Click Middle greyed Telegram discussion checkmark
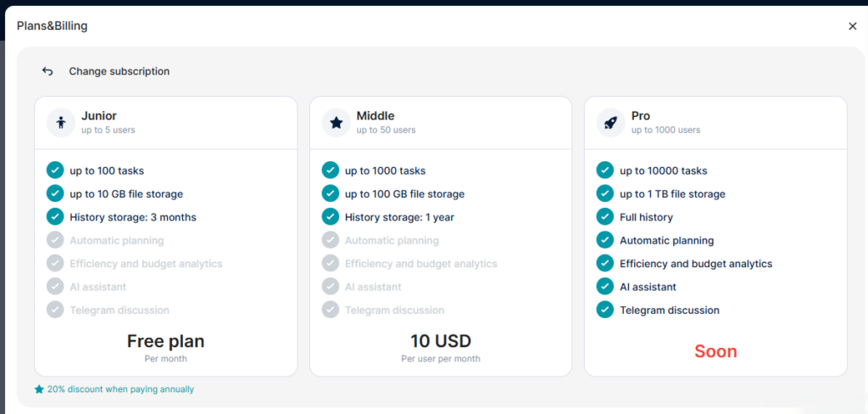 pos(331,310)
